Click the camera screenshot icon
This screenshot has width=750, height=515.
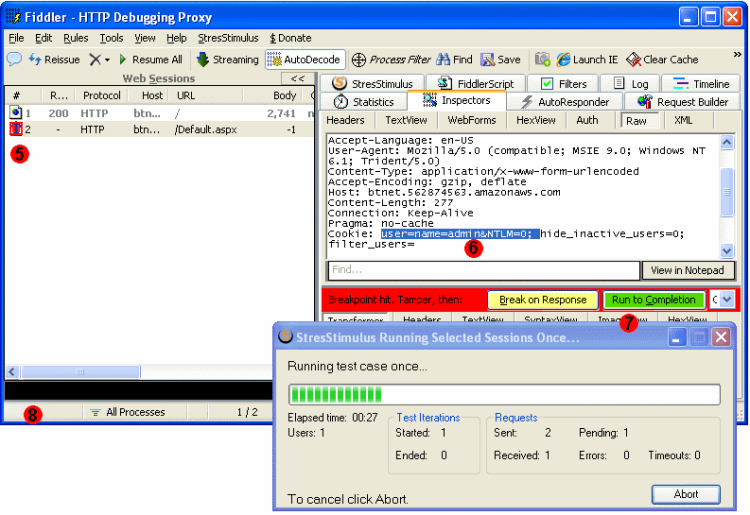pos(542,59)
